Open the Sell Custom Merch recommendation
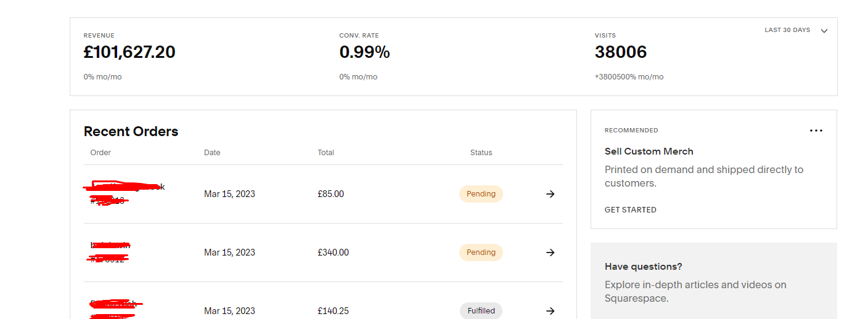Viewport: 868px width, 319px height. [649, 151]
